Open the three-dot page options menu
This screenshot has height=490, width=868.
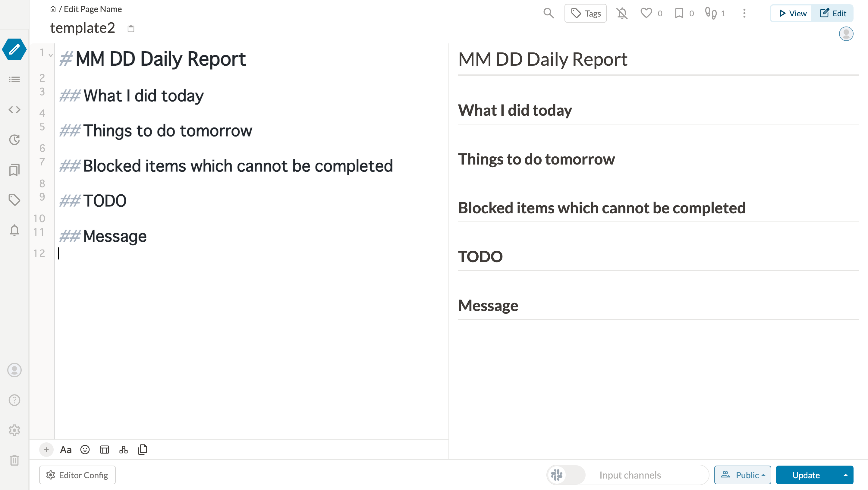tap(744, 13)
